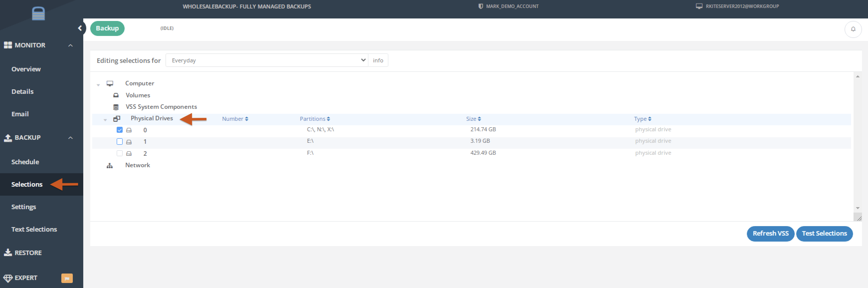Select the Network tree item

coord(137,165)
